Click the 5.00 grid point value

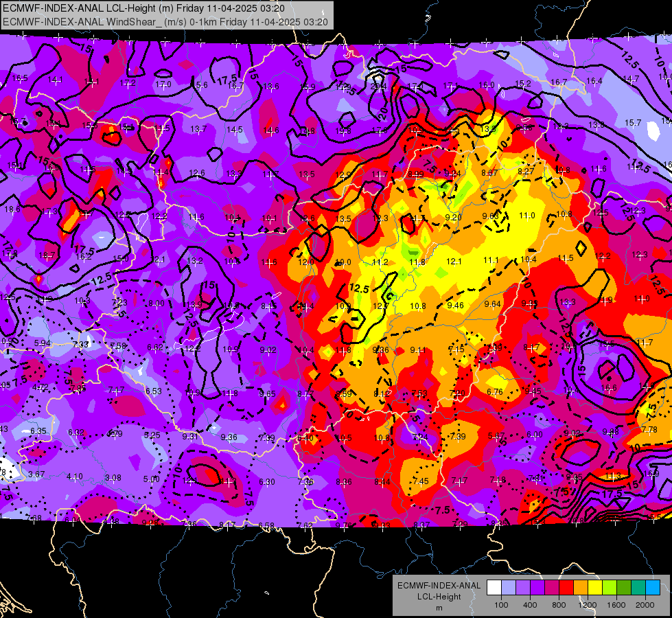151,479
